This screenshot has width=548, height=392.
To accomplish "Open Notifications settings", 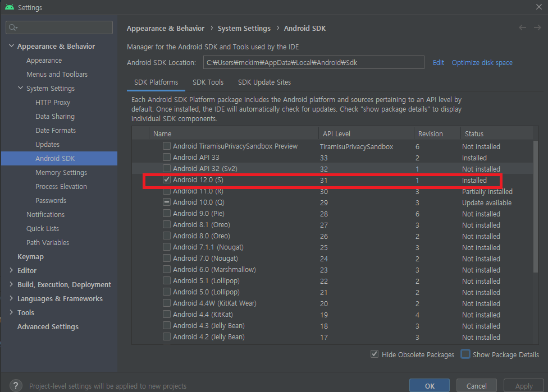I will pyautogui.click(x=45, y=214).
